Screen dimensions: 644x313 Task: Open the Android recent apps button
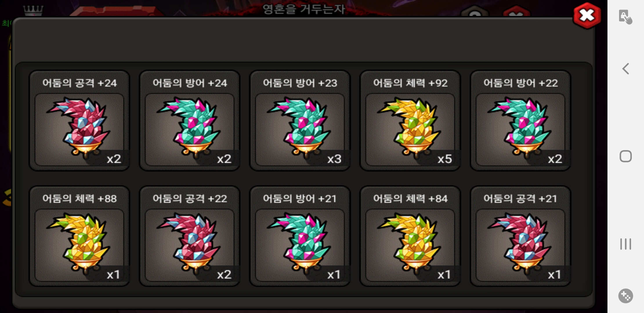pyautogui.click(x=625, y=244)
